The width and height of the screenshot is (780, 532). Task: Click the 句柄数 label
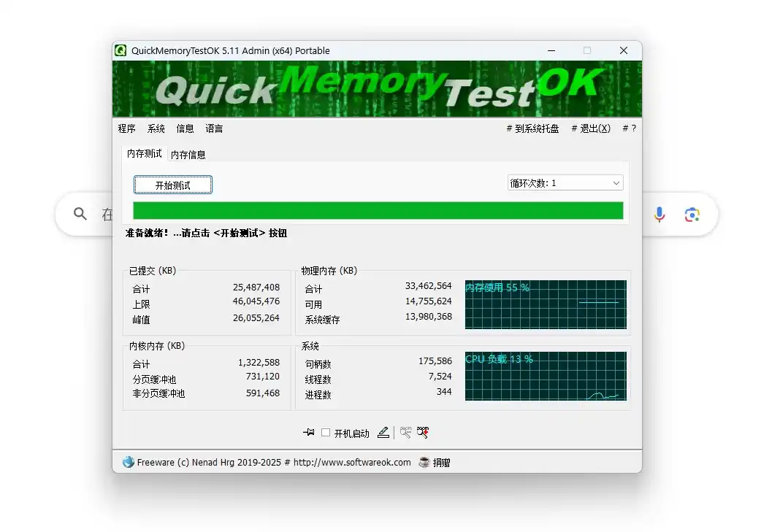point(318,364)
